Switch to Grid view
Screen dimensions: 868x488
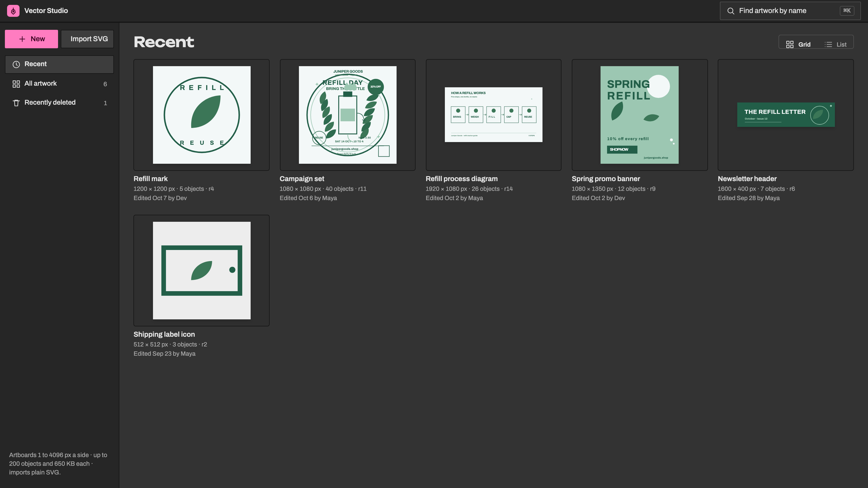[x=798, y=44]
